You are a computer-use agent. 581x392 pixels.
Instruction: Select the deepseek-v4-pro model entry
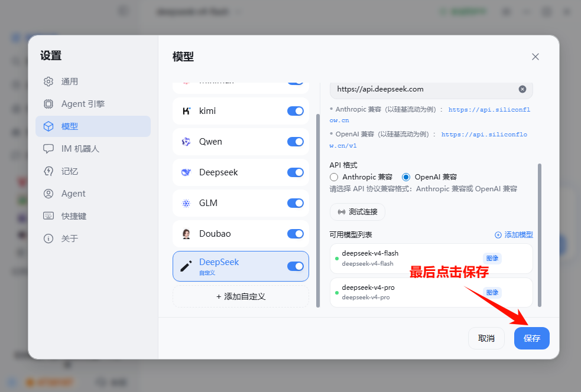pos(431,292)
